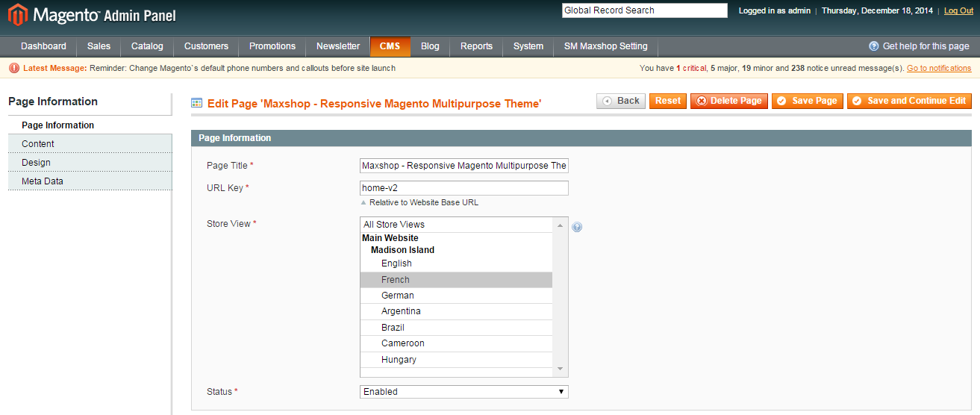Click the Back button

(621, 101)
